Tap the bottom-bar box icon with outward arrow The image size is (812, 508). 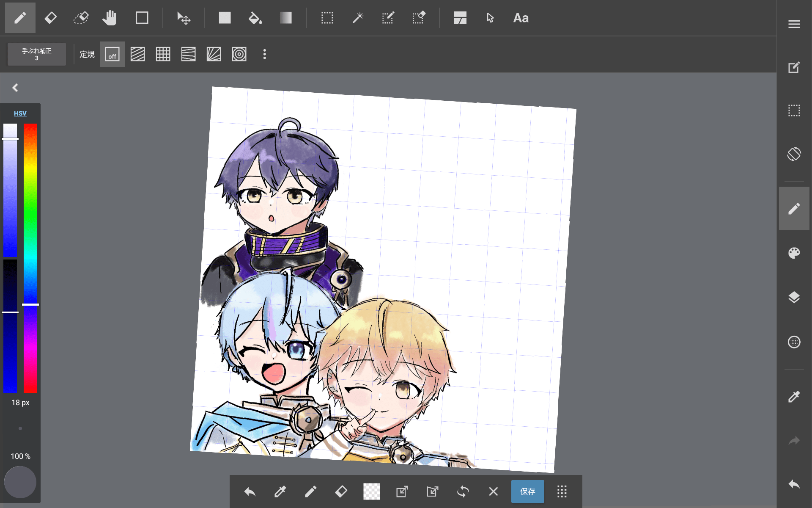coord(402,491)
